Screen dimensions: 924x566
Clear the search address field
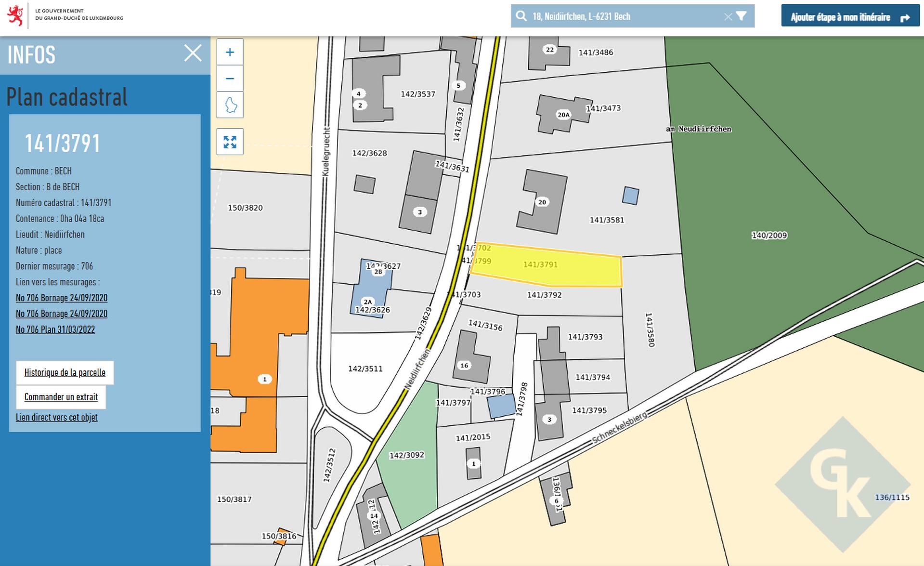[728, 17]
